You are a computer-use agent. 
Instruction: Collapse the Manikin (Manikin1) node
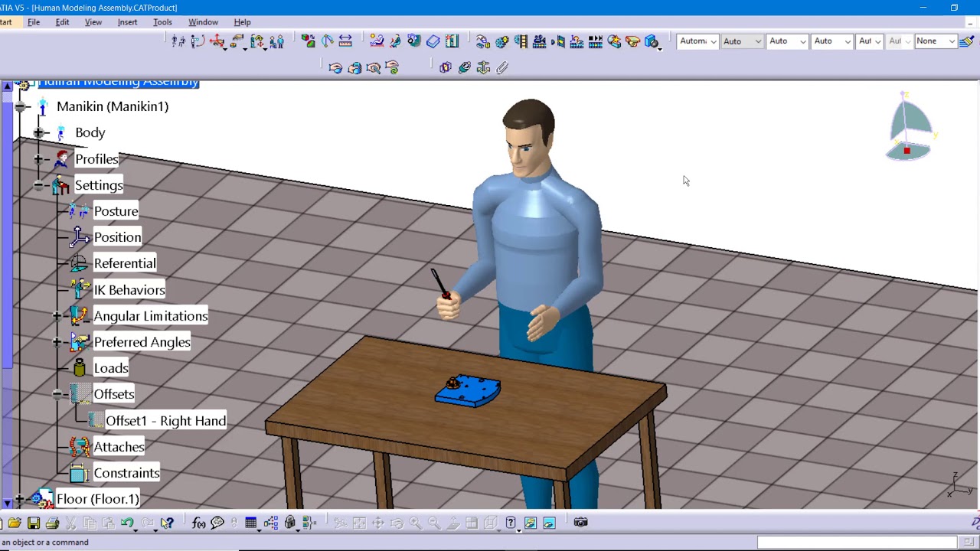[x=20, y=106]
